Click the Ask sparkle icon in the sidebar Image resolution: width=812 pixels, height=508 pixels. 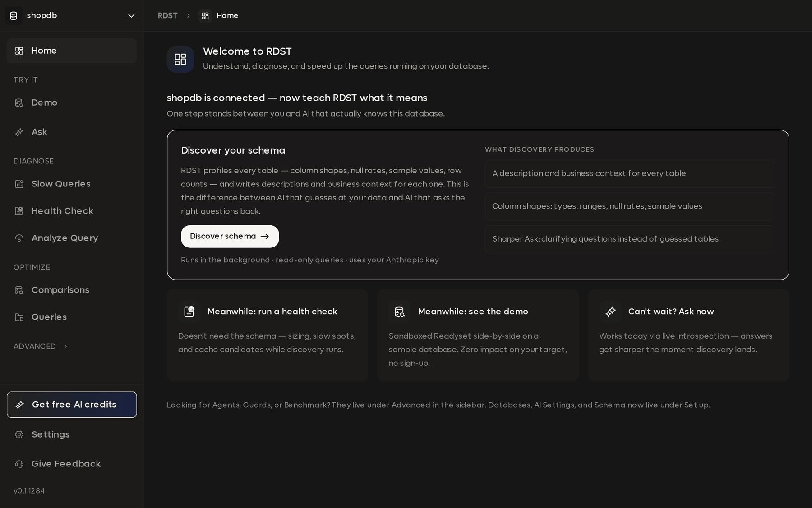(19, 132)
